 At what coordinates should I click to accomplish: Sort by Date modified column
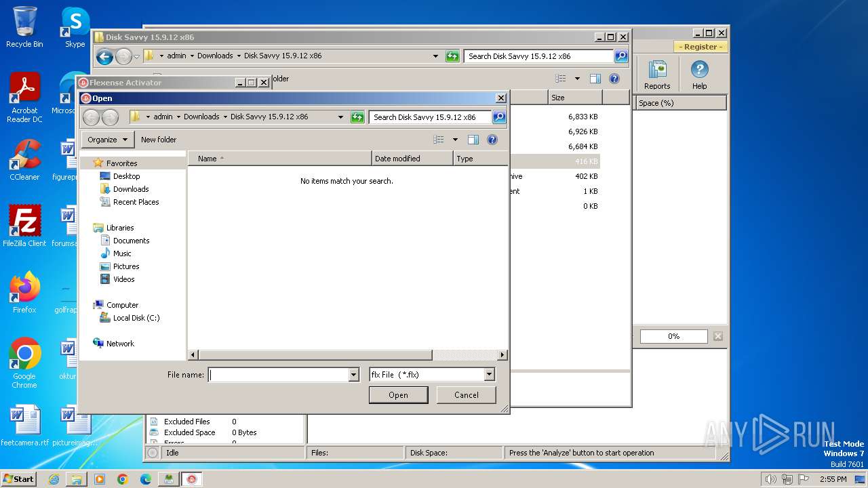[412, 159]
